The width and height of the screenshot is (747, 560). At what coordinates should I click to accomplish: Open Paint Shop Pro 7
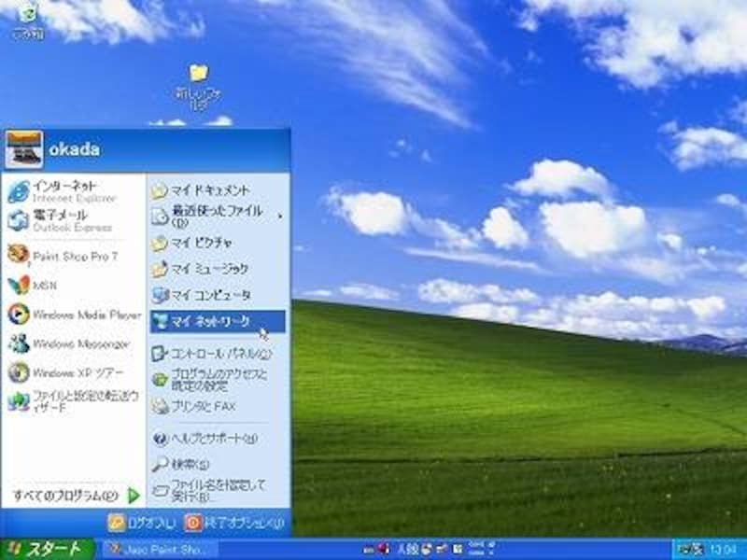point(63,255)
